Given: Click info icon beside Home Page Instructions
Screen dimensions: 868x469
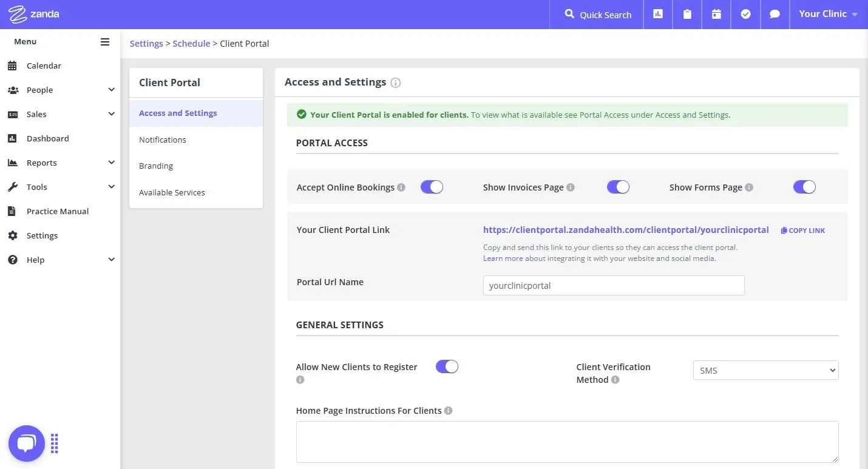Looking at the screenshot, I should [449, 411].
